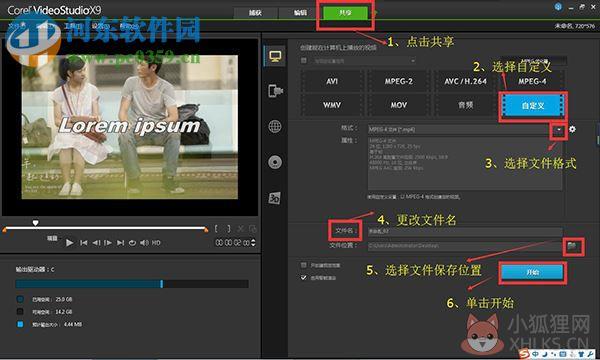Click the used space 25.0 GB label
Image resolution: width=600 pixels, height=360 pixels.
52,299
